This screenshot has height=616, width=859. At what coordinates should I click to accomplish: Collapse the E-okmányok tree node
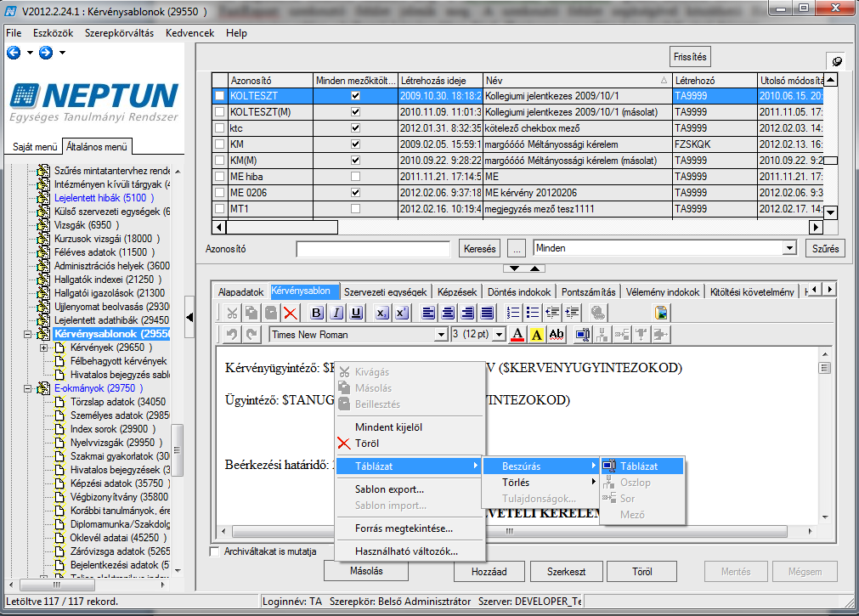point(27,388)
